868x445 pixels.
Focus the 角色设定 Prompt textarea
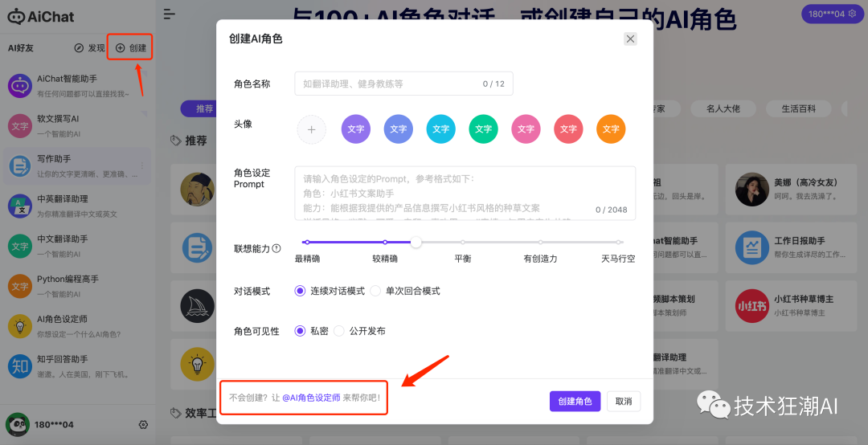(465, 193)
